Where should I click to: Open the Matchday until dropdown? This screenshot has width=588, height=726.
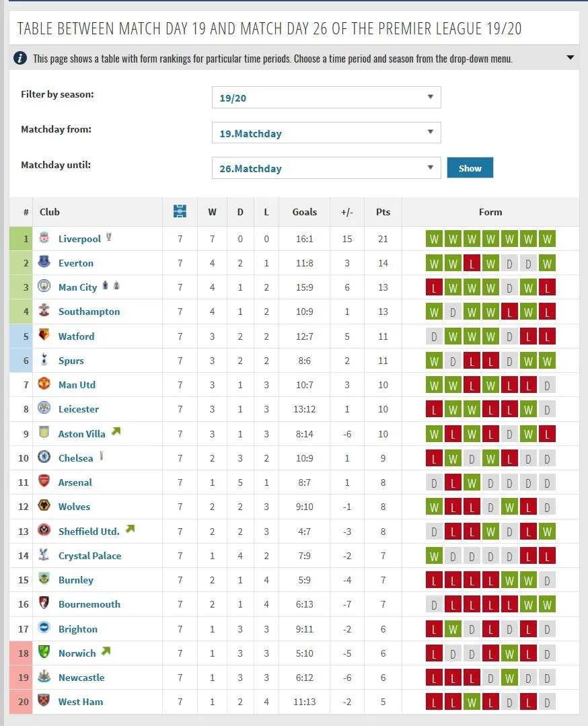point(326,168)
